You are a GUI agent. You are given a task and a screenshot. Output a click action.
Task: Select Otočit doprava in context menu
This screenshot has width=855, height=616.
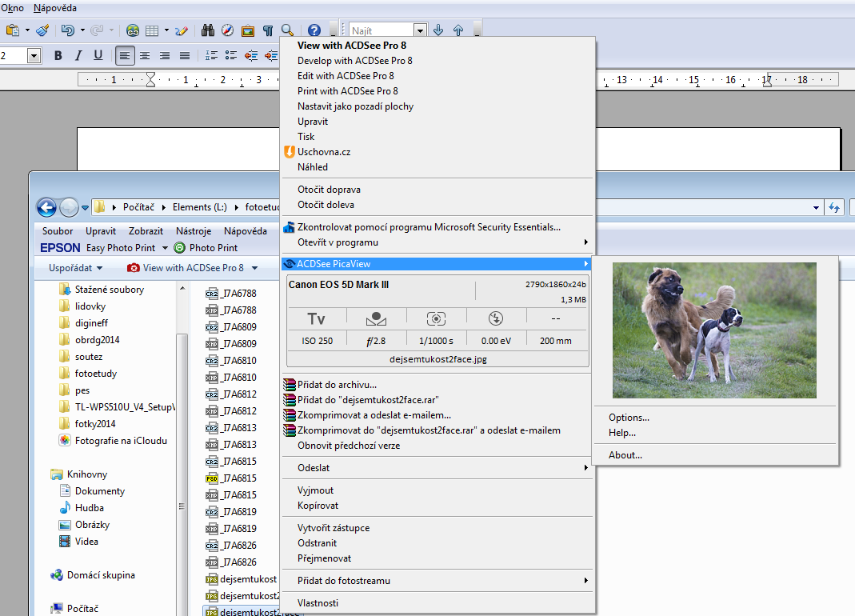(x=329, y=190)
